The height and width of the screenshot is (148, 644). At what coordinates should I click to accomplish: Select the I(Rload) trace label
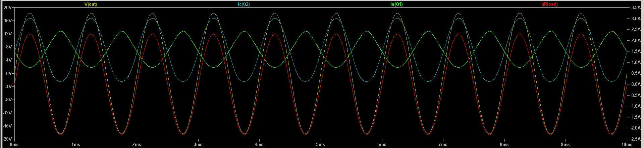pyautogui.click(x=550, y=4)
